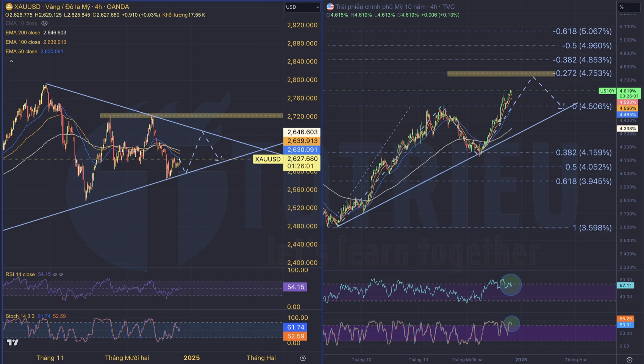This screenshot has width=644, height=364.
Task: Toggle the EMA 200 close indicator legend
Action: tap(23, 33)
